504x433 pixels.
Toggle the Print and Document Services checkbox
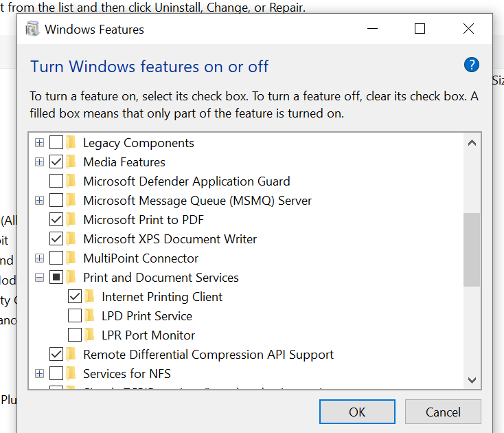click(56, 277)
